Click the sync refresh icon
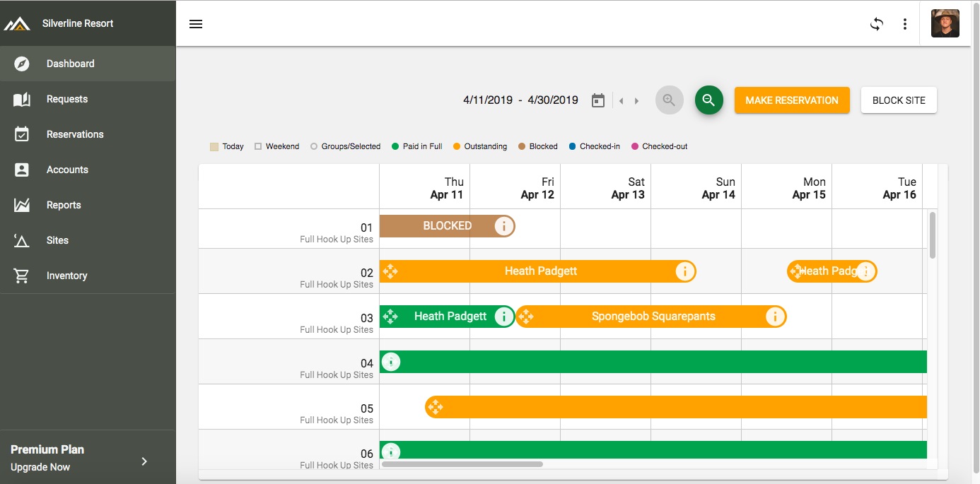Screen dimensions: 980x484 pyautogui.click(x=877, y=24)
